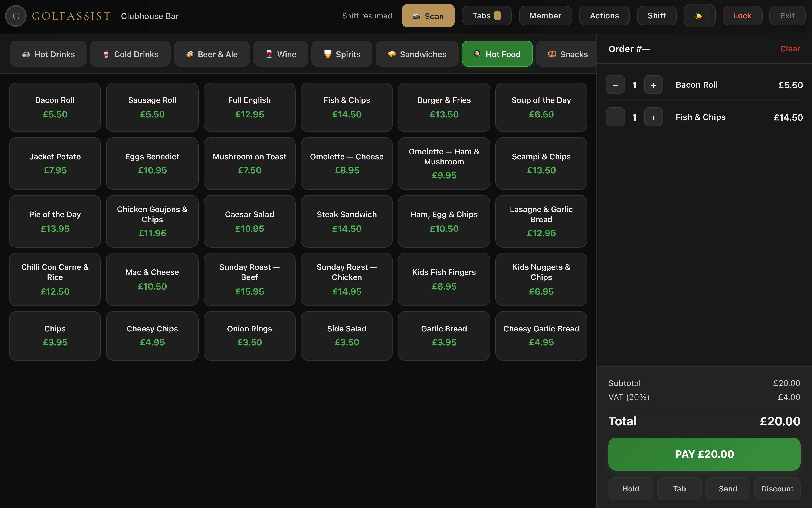Click the VAT (20%) line
The height and width of the screenshot is (508, 812).
tap(704, 397)
